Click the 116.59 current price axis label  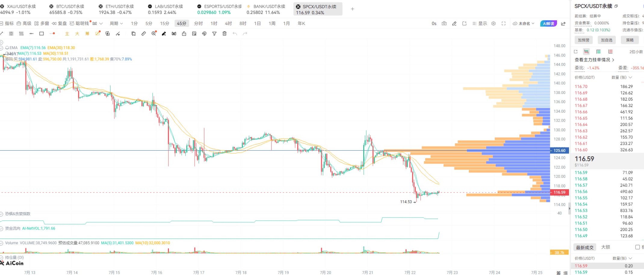point(559,192)
